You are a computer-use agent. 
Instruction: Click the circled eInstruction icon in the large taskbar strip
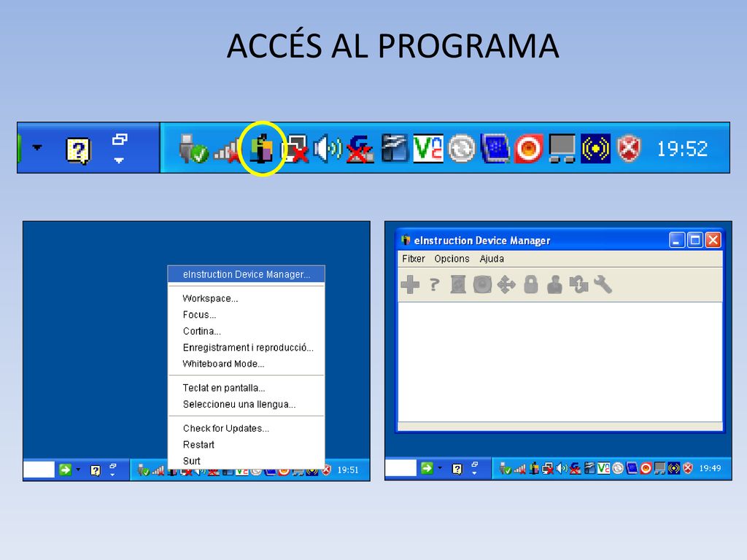(x=262, y=149)
